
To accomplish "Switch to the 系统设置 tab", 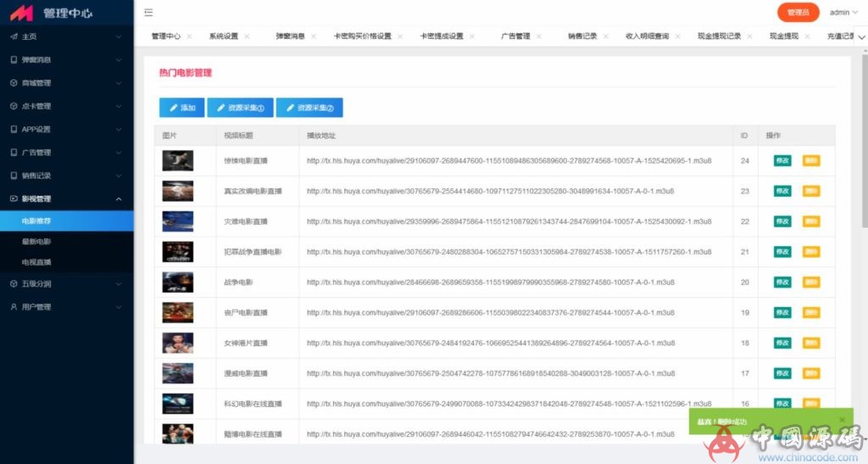I will click(224, 36).
